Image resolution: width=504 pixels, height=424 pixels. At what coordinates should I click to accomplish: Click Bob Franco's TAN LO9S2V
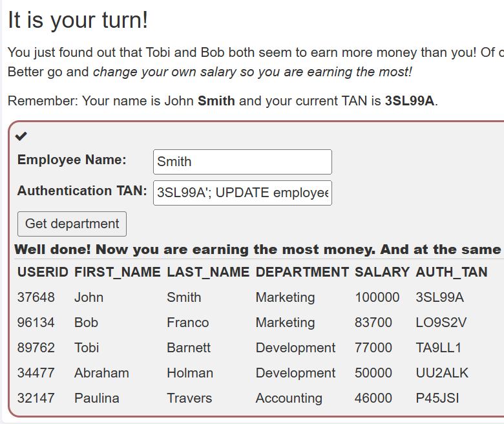click(x=441, y=323)
